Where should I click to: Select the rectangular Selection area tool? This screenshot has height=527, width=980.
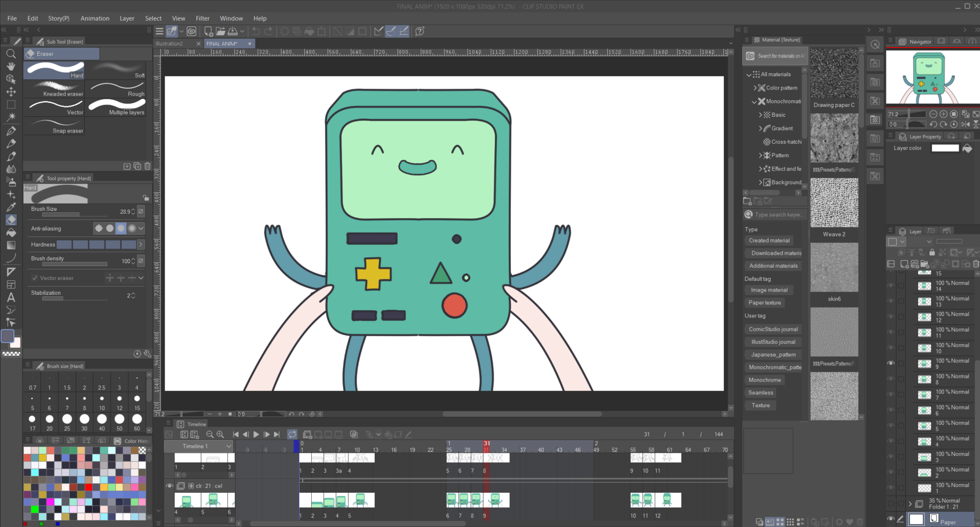click(x=11, y=104)
